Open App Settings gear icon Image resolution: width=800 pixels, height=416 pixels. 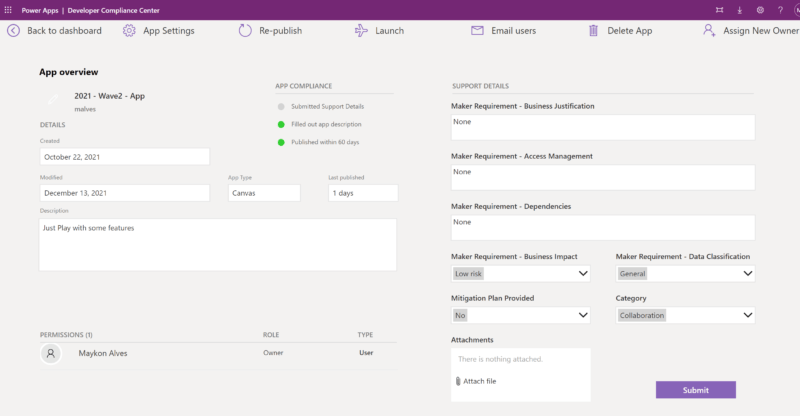point(129,30)
